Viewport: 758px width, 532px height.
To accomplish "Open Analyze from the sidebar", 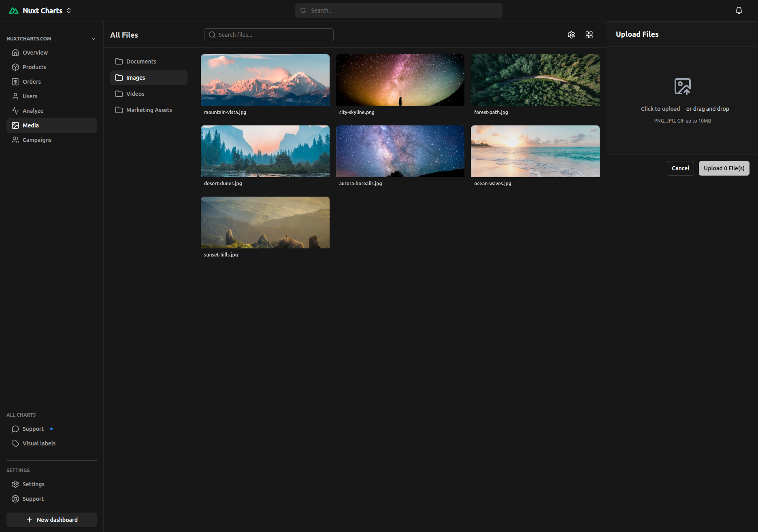I will coord(33,111).
